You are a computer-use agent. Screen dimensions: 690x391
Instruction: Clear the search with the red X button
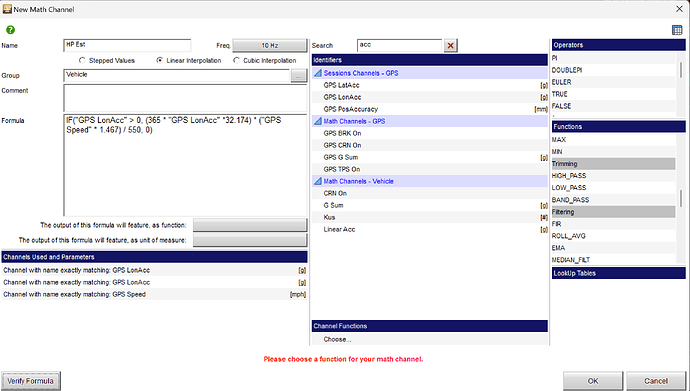(x=450, y=45)
